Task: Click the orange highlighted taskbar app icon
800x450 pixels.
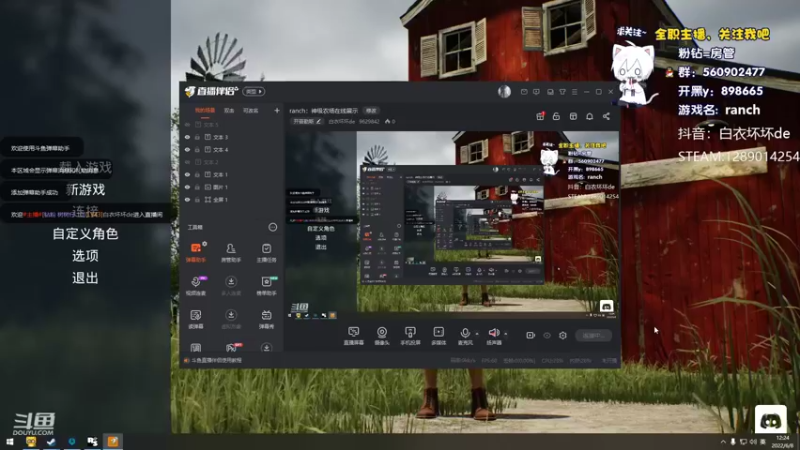Action: (x=113, y=442)
